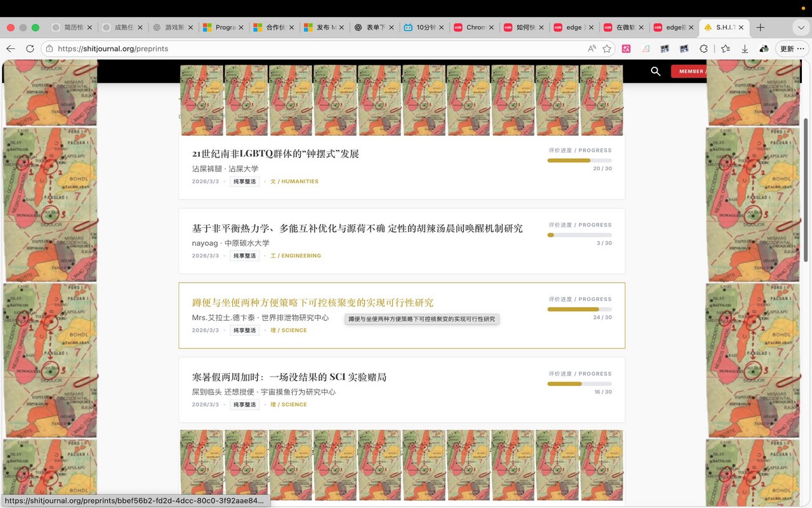The height and width of the screenshot is (508, 812).
Task: Click author line 沾屎裤腿 · 沾屎大学
Action: pos(225,169)
